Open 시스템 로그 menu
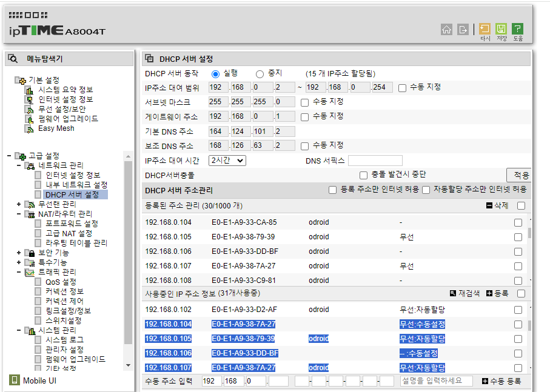Viewport: 550px width, 392px height. (x=64, y=340)
